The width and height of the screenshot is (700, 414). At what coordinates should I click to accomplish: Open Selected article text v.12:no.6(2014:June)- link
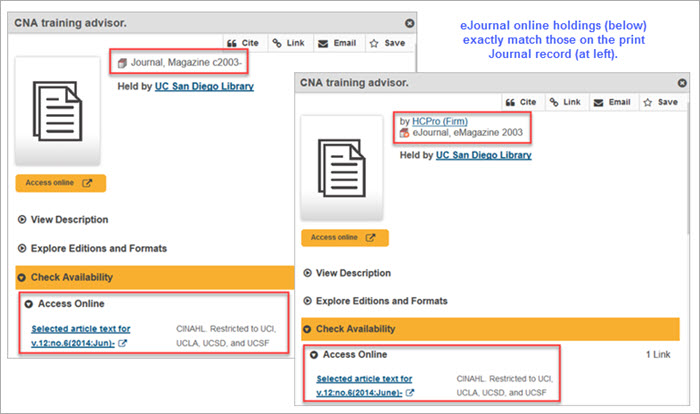click(365, 385)
